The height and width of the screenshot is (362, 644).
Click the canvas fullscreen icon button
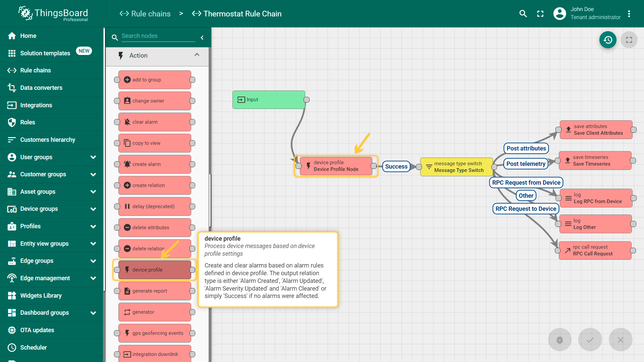(629, 40)
